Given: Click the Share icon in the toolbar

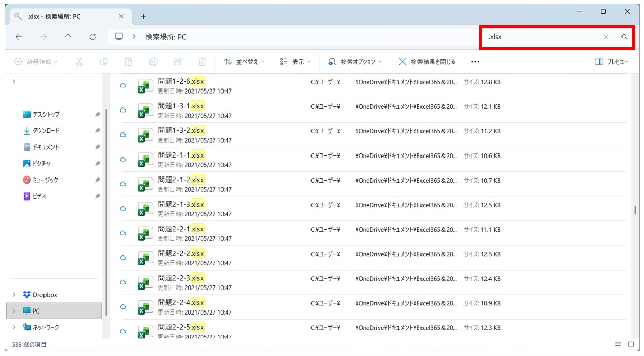Looking at the screenshot, I should [x=177, y=61].
